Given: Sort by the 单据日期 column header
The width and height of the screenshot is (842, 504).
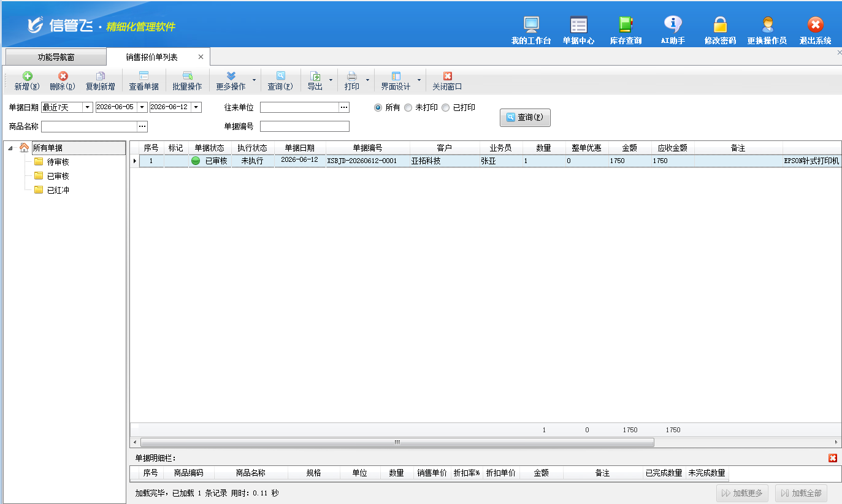Looking at the screenshot, I should [300, 148].
